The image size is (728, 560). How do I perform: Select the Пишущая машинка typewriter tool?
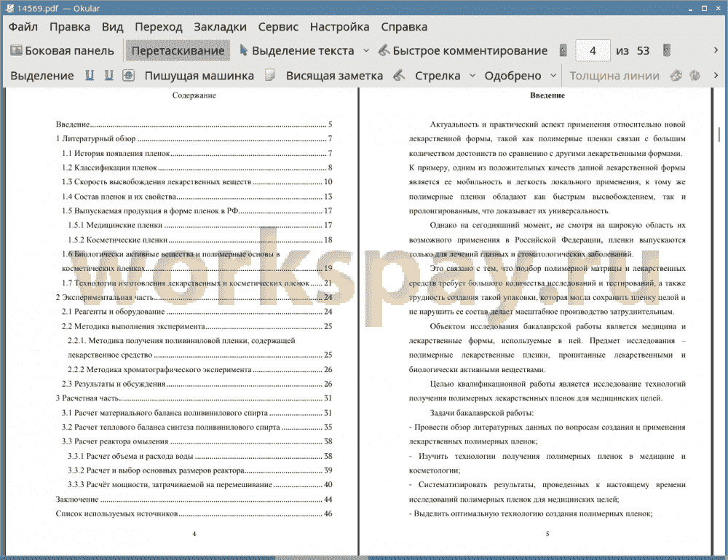[199, 76]
